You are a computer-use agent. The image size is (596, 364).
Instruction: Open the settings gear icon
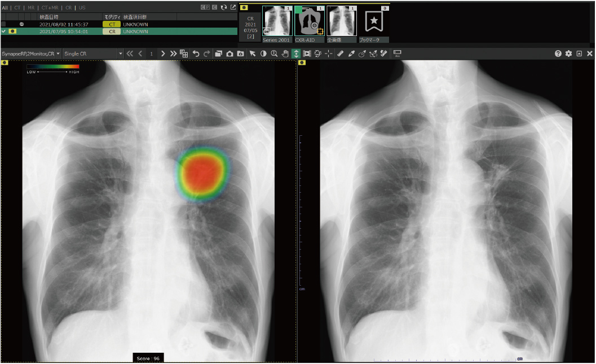point(570,53)
